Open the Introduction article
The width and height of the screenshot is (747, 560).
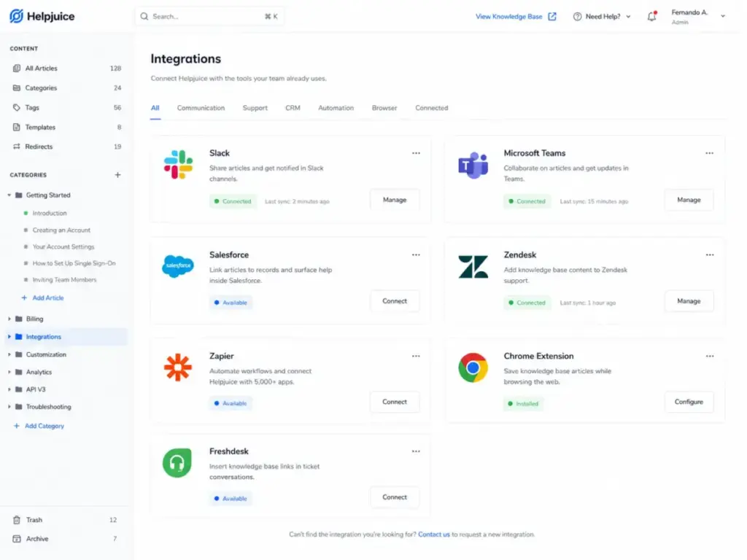pos(50,213)
